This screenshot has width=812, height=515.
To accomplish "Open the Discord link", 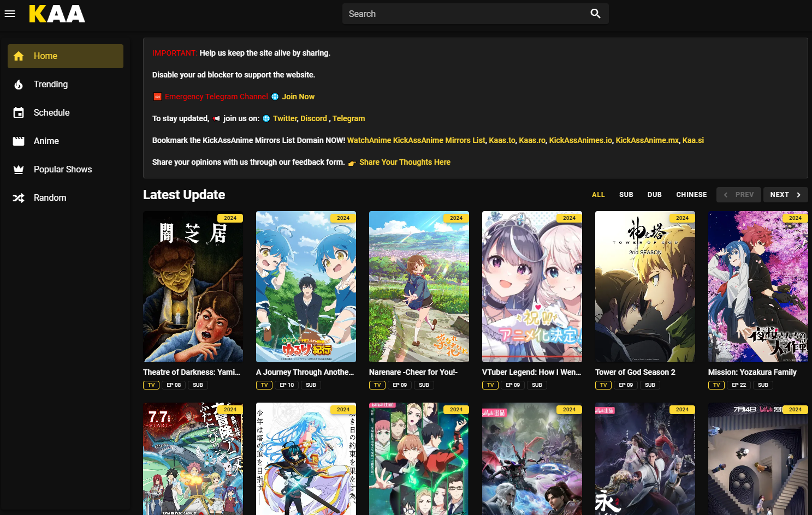I will click(313, 118).
